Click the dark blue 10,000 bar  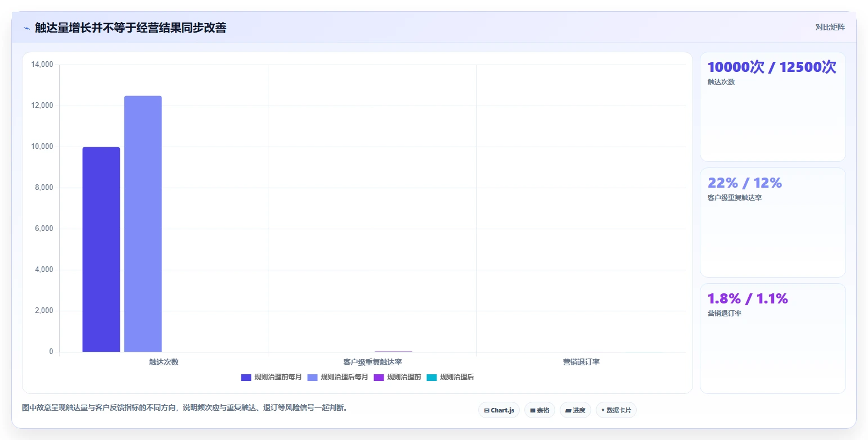[x=101, y=250]
